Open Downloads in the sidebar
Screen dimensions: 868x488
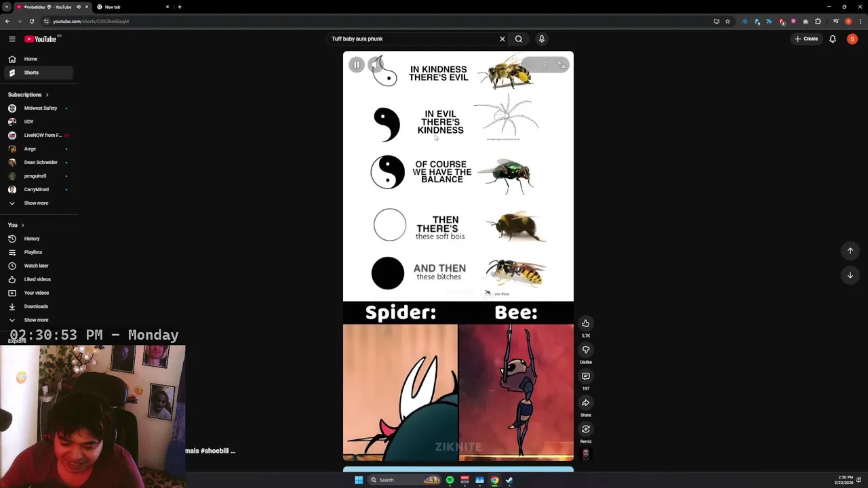tap(39, 306)
